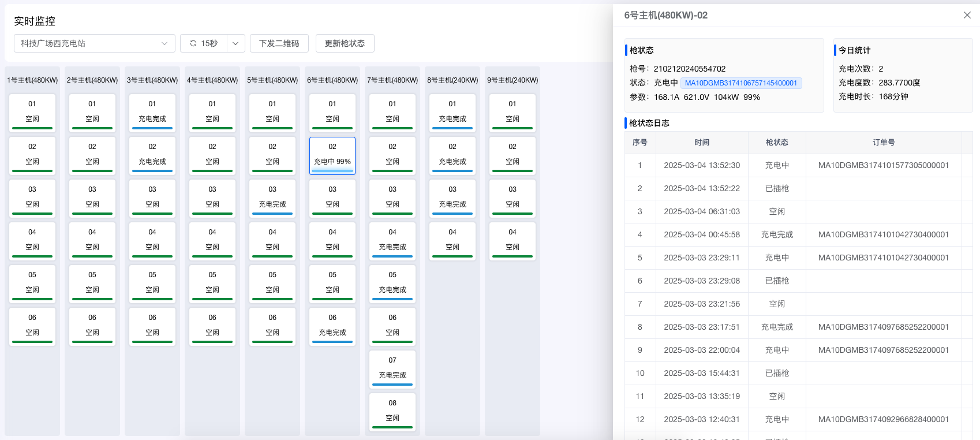Click the refresh icon beside 15秒
The image size is (980, 440).
point(193,43)
